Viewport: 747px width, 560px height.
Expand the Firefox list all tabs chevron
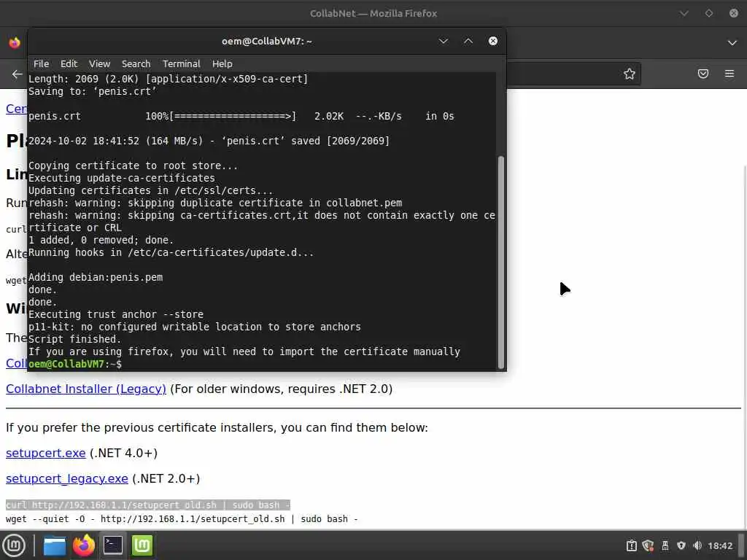point(732,43)
